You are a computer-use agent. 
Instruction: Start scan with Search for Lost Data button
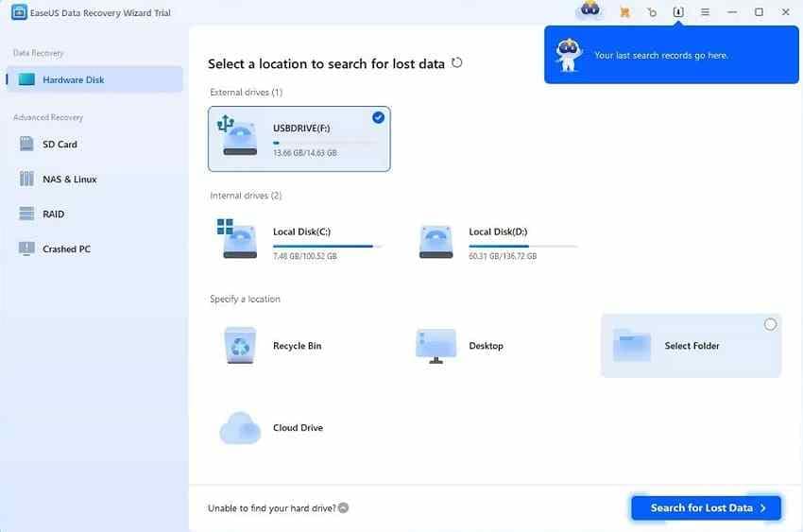pyautogui.click(x=707, y=508)
